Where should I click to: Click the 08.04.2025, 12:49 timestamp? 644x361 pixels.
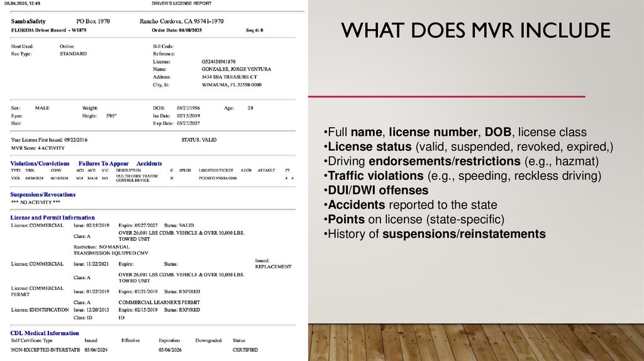22,3
